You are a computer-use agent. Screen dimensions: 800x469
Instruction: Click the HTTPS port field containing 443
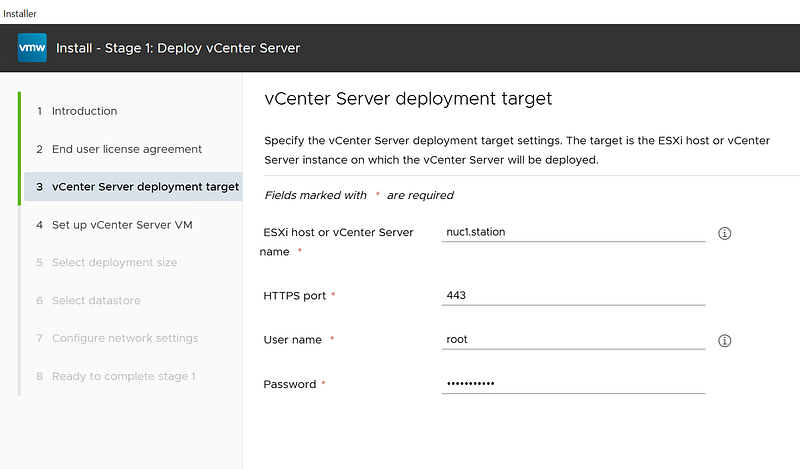tap(573, 296)
